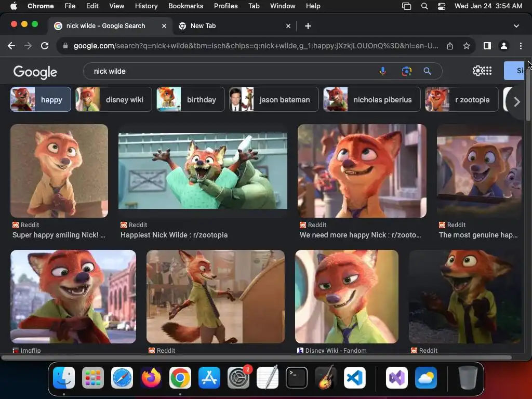Open Launchpad from the dock
The image size is (532, 399).
point(93,378)
